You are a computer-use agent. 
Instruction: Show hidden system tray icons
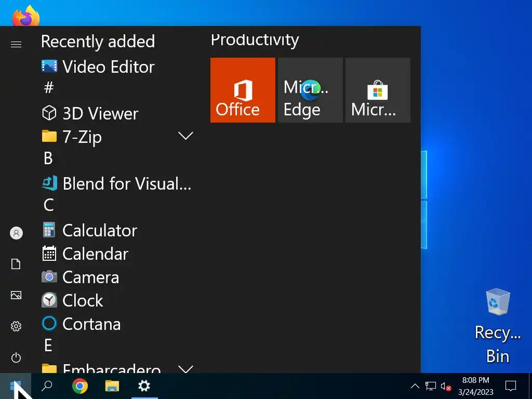point(415,386)
